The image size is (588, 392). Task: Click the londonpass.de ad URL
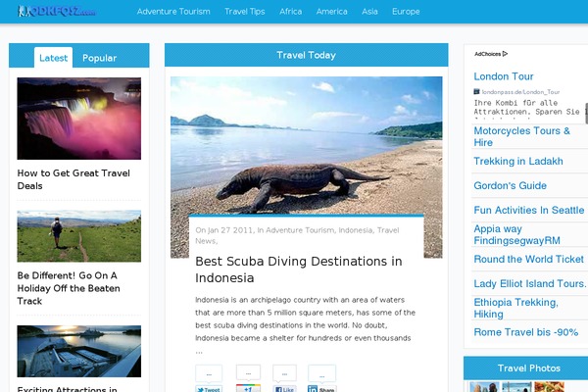(x=520, y=92)
